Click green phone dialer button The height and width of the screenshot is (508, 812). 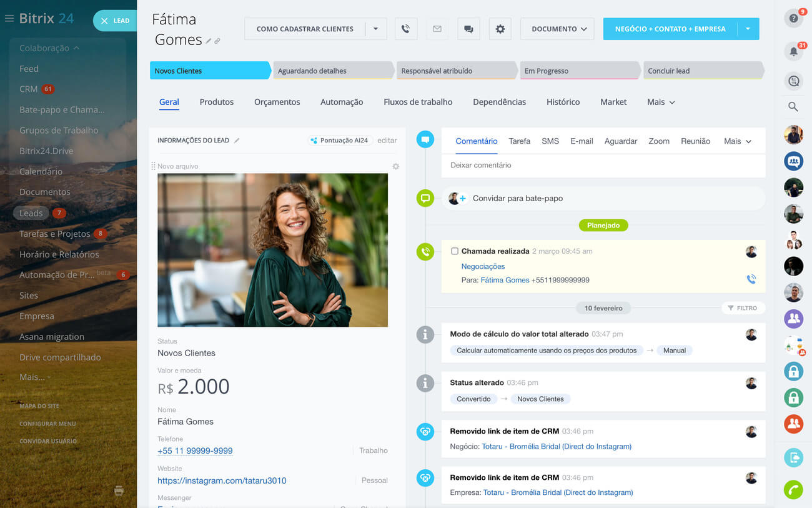pos(793,489)
